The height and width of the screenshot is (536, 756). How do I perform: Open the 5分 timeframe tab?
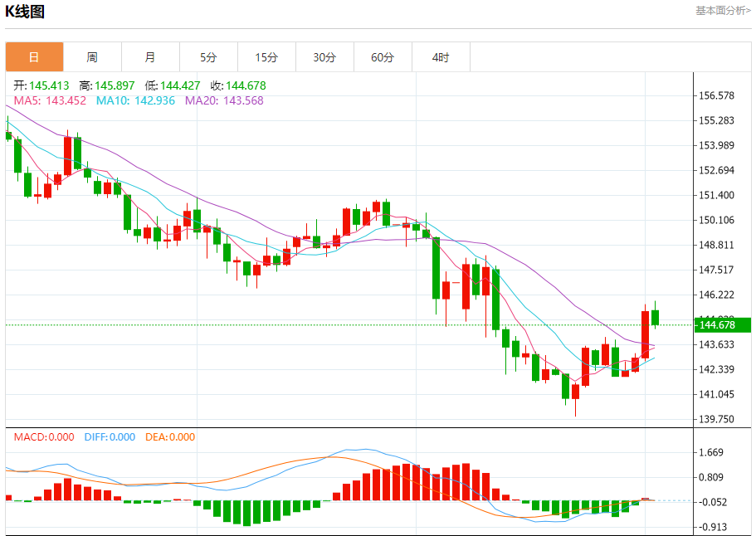tap(208, 57)
